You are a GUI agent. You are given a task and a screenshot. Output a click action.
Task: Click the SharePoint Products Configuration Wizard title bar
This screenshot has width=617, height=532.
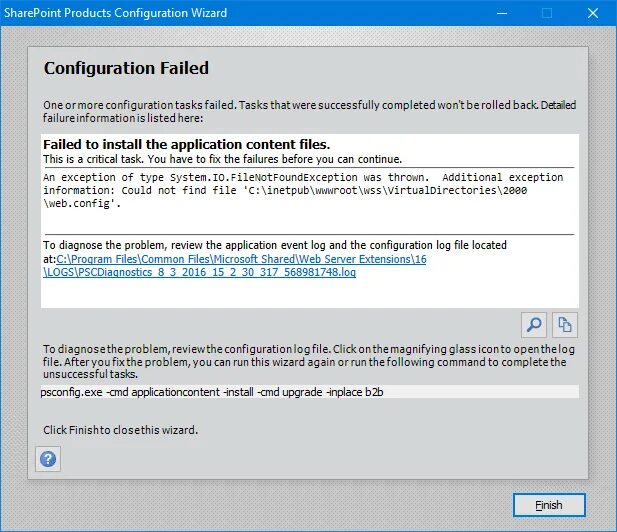point(115,13)
